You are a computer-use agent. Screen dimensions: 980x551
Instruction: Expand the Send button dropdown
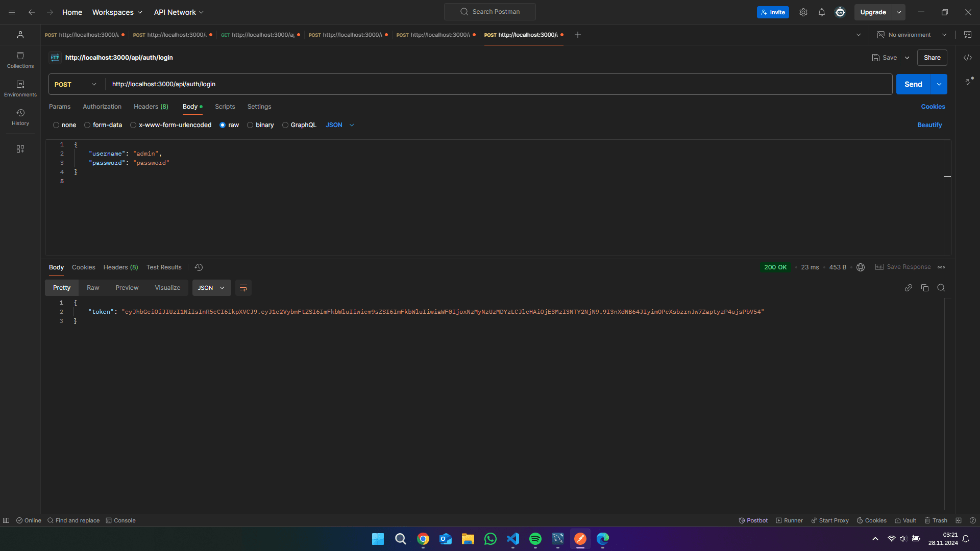(939, 84)
